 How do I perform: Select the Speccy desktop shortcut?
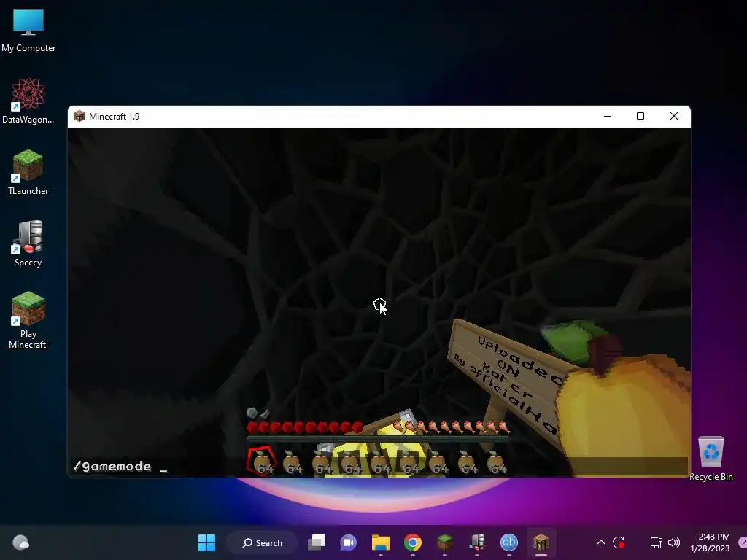pos(28,244)
